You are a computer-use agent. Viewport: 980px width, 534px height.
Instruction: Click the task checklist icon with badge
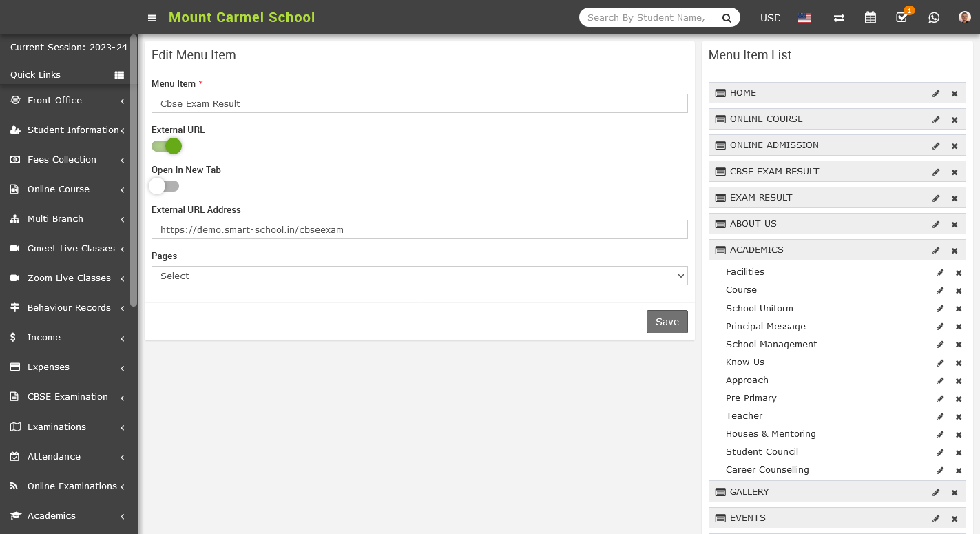(901, 18)
